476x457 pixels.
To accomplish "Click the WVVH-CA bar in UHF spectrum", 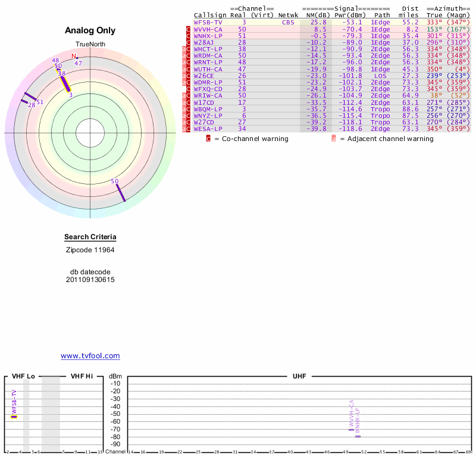I will (351, 429).
